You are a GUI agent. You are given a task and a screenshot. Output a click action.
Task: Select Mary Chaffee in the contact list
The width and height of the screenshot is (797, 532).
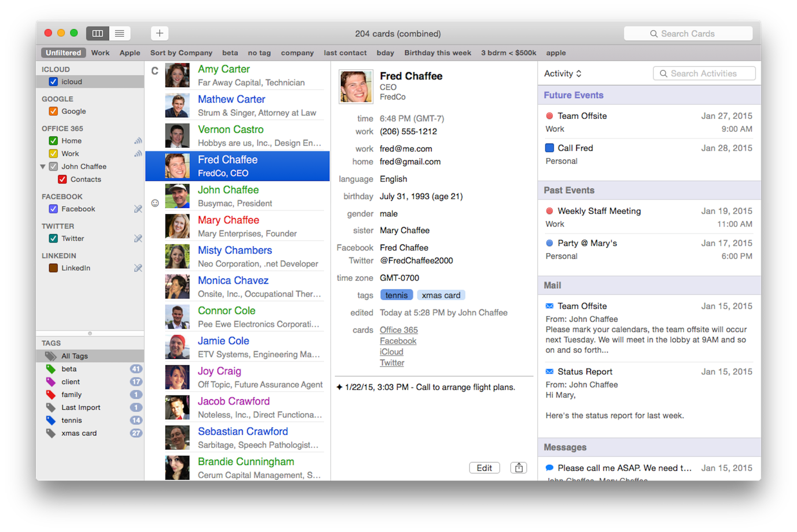tap(228, 220)
